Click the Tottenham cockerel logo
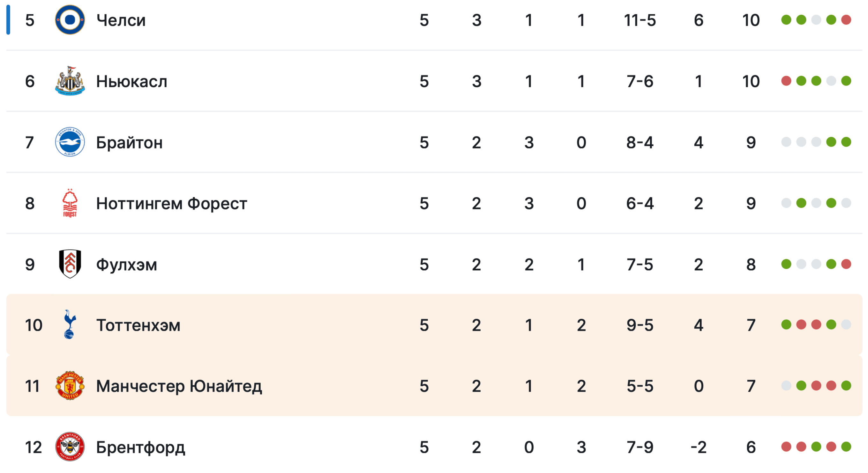Screen dimensions: 868x473 70,324
